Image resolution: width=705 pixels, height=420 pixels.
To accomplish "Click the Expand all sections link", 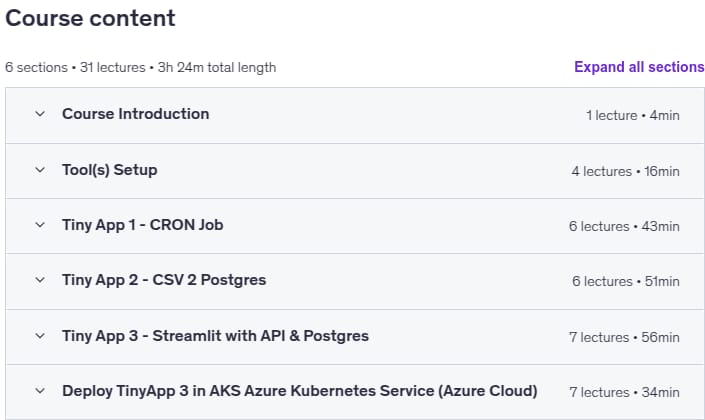I will click(639, 67).
